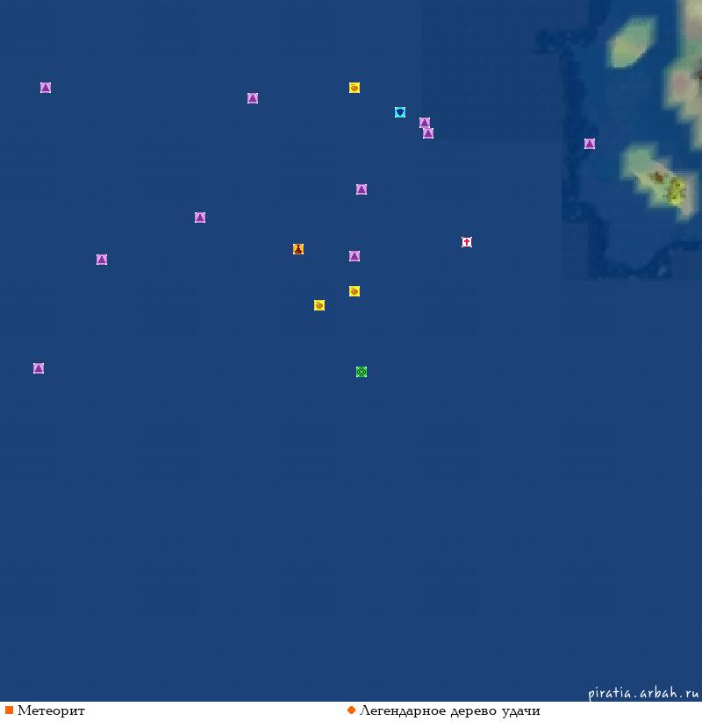Select purple triangle marker beside the island
Viewport: 702px width, 728px height.
(590, 144)
